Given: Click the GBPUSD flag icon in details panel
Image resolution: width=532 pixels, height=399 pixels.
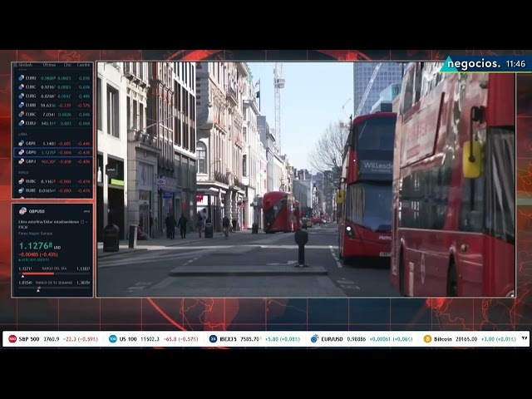Looking at the screenshot, I should (22, 211).
